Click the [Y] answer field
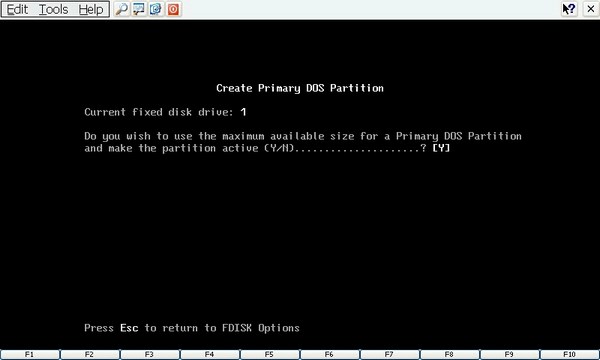This screenshot has width=600, height=360. pos(441,148)
